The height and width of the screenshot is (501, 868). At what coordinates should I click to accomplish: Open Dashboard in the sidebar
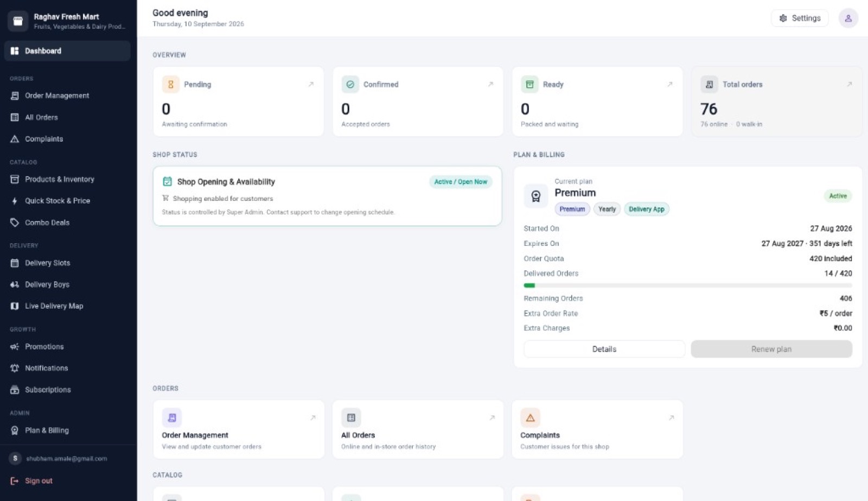[x=67, y=50]
